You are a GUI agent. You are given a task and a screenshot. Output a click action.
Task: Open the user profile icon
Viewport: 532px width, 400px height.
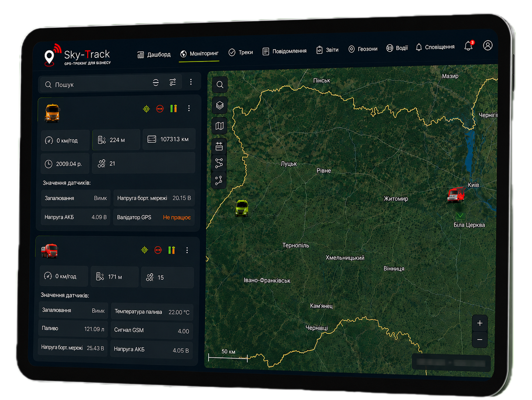[488, 45]
